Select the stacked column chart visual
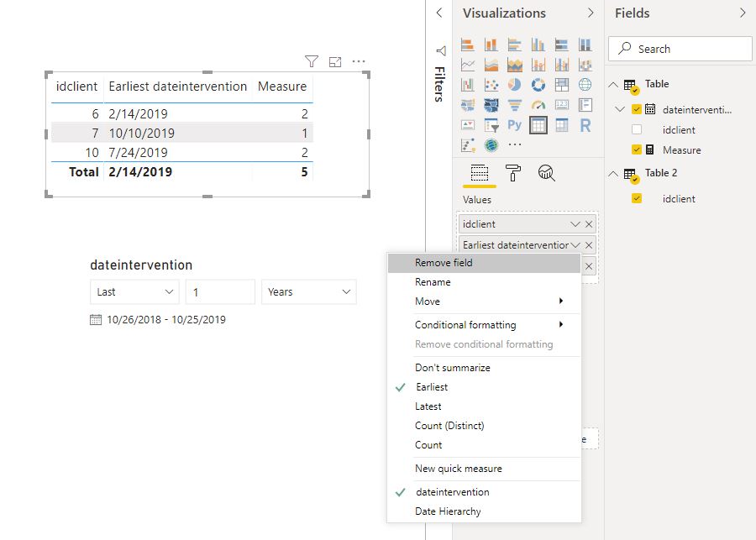The image size is (756, 540). click(491, 45)
